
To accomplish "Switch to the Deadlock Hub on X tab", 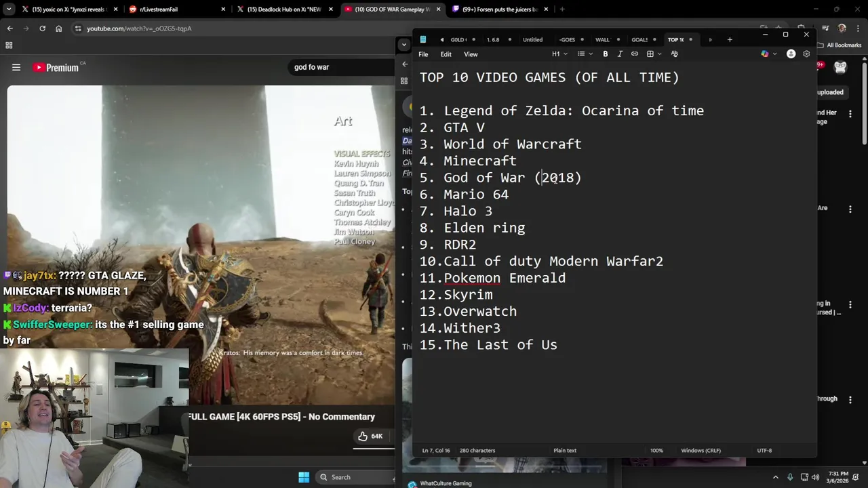I will click(284, 9).
